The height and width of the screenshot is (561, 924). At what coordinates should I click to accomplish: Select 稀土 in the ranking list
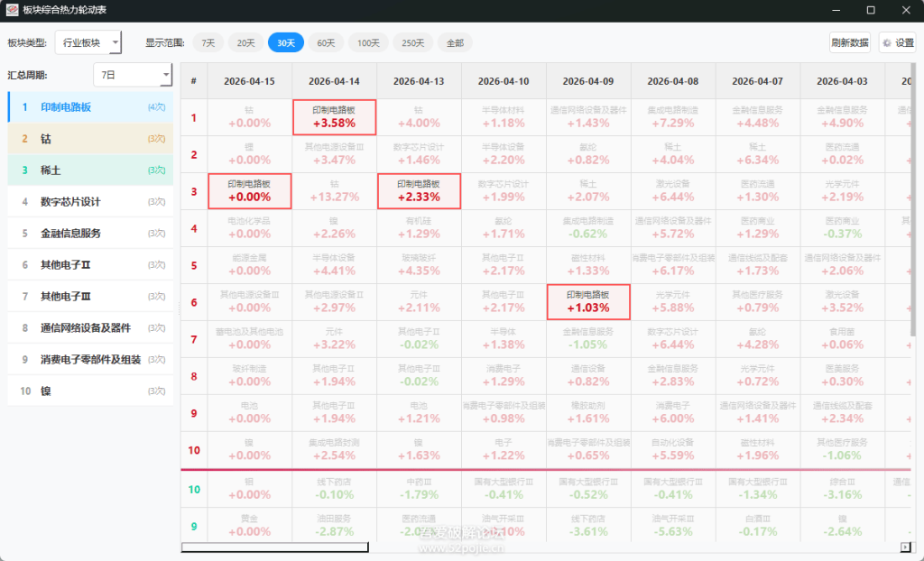pos(91,170)
